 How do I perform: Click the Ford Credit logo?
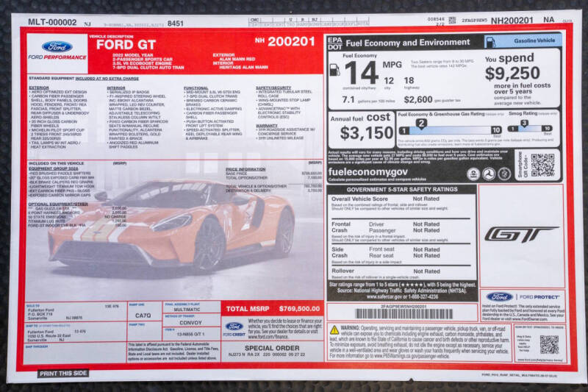(234, 328)
